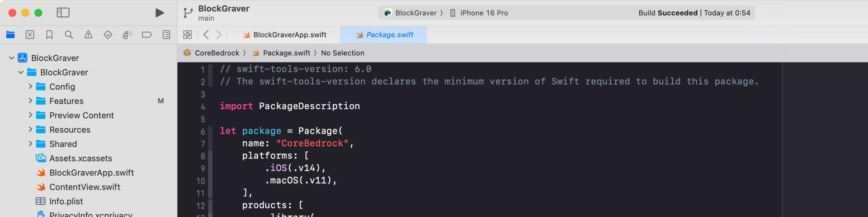Select the Package.swift editor tab
The image size is (868, 217).
click(383, 34)
